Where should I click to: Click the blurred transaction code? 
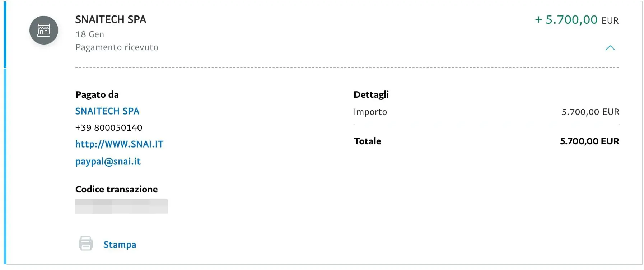(121, 206)
